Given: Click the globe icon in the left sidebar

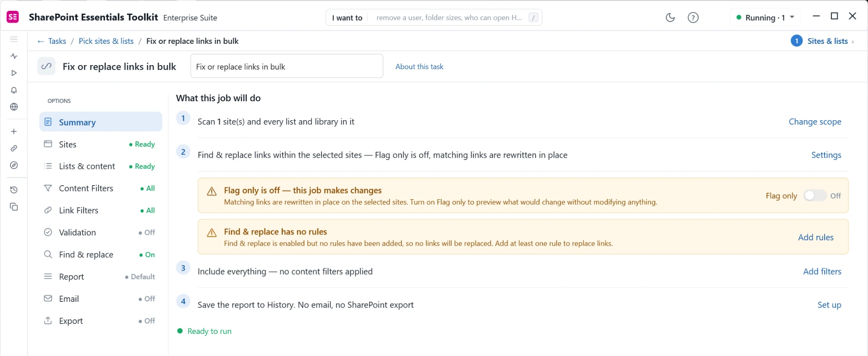Looking at the screenshot, I should pyautogui.click(x=14, y=107).
